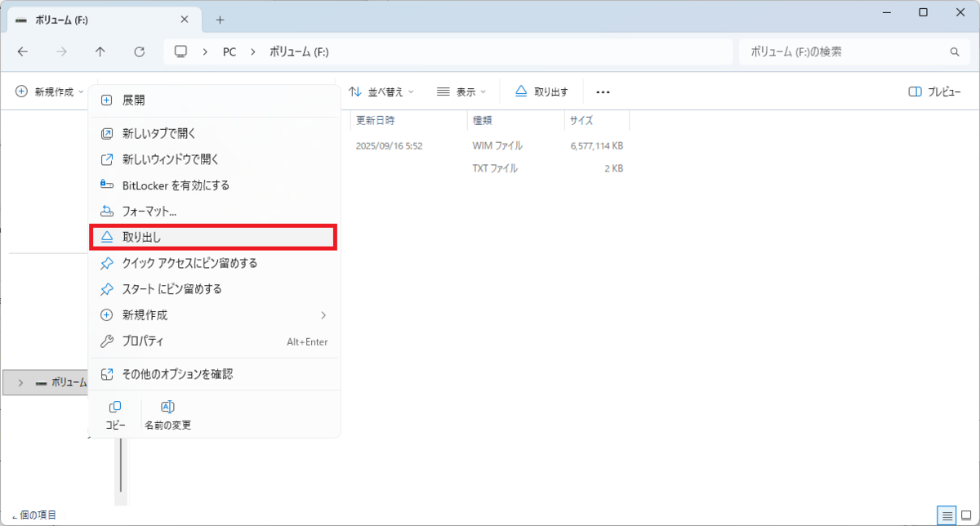980x526 pixels.
Task: Go up one folder level
Action: pyautogui.click(x=100, y=51)
